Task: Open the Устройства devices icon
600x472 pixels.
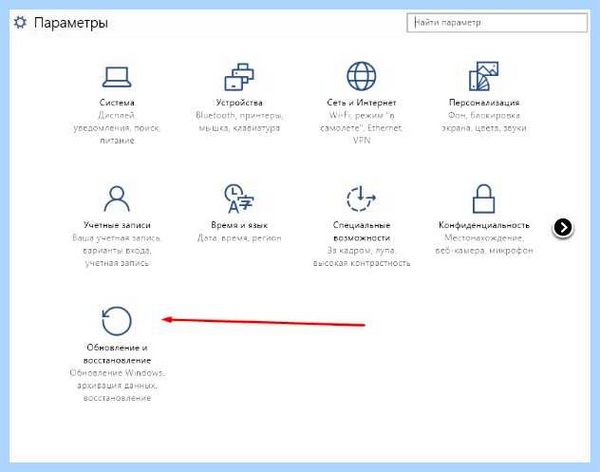Action: click(239, 77)
